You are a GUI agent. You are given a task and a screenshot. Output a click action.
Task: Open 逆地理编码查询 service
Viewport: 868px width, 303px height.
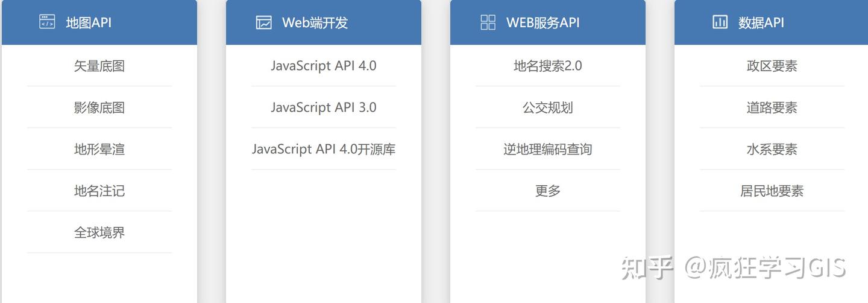[548, 149]
